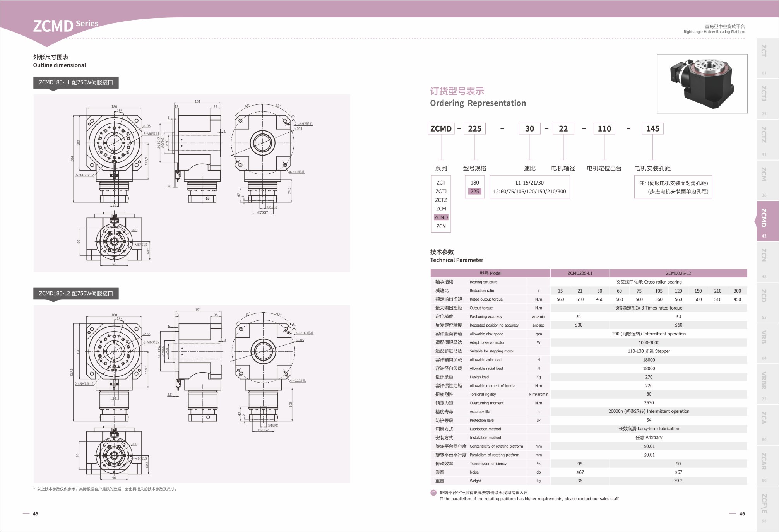Click reduction ratio value 21
The height and width of the screenshot is (532, 779).
coord(580,291)
